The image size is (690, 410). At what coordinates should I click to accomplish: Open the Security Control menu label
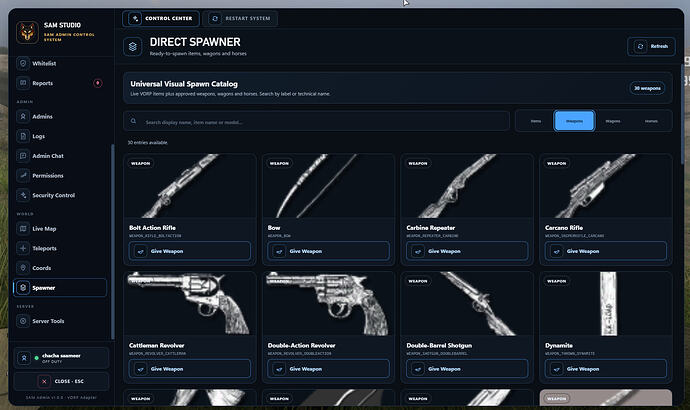54,195
